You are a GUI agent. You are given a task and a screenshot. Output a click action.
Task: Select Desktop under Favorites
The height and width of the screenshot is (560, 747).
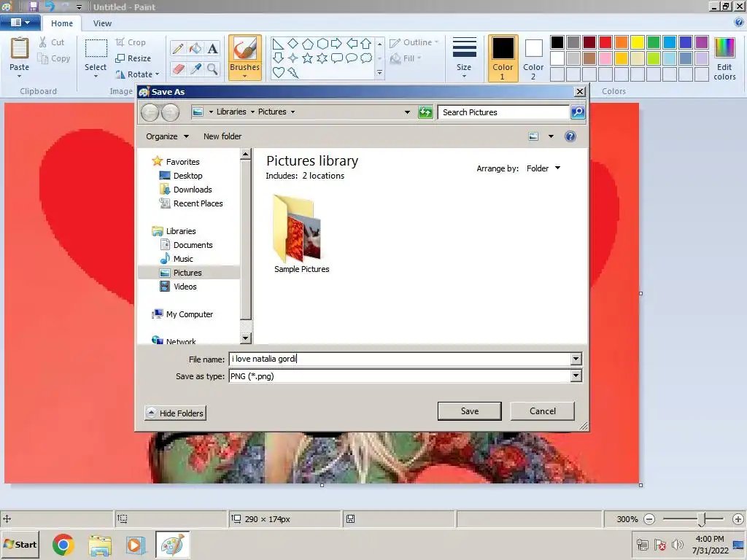coord(181,176)
